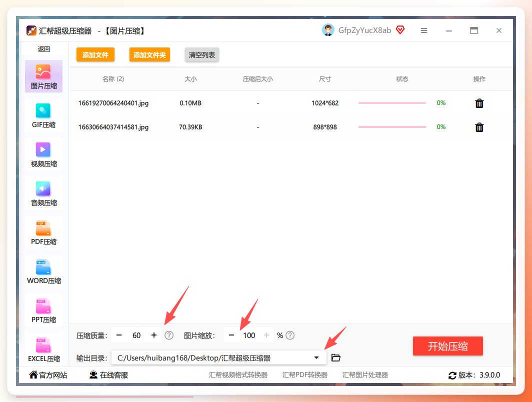532x402 pixels.
Task: Click username GfpZyYucX8ab
Action: click(x=364, y=30)
